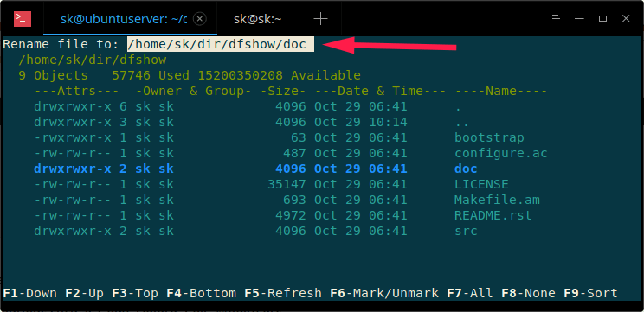Screen dimensions: 644x312
Task: Click the Date & Time column header
Action: click(380, 91)
